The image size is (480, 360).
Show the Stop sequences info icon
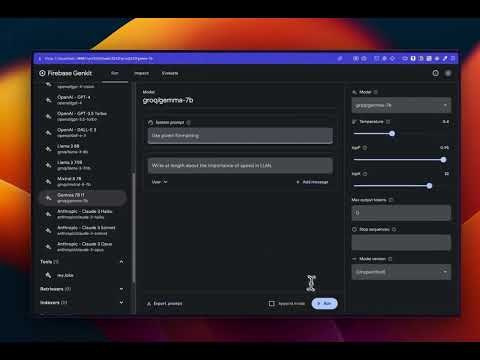394,229
